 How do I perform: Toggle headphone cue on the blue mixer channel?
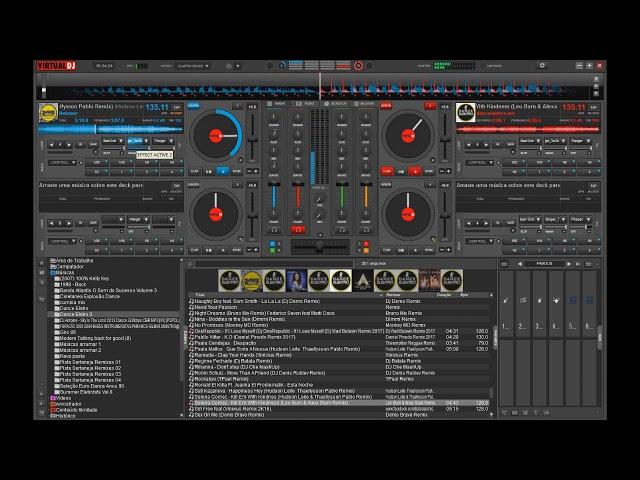pyautogui.click(x=274, y=230)
